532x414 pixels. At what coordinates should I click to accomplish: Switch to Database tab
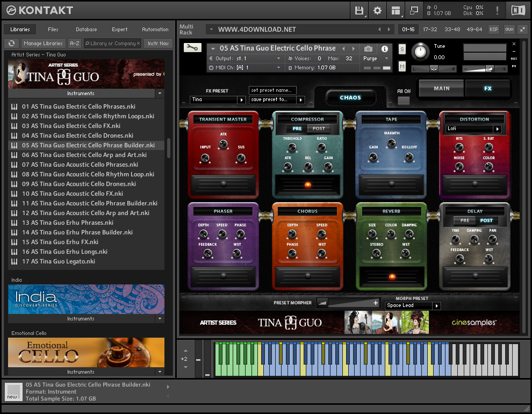(86, 30)
